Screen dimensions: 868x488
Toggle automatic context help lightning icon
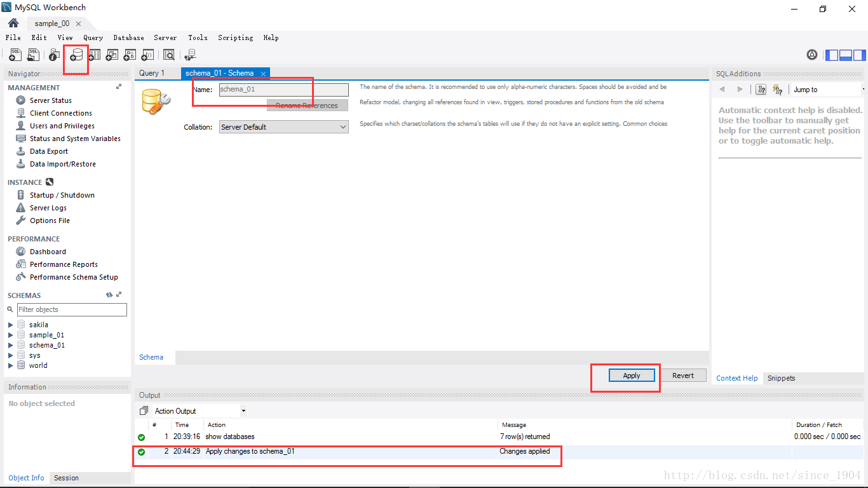click(x=778, y=90)
